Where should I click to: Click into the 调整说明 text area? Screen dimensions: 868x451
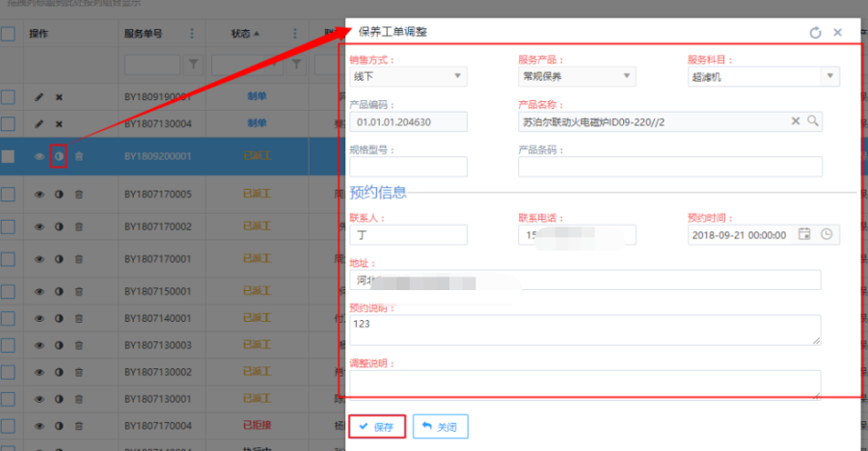(584, 382)
